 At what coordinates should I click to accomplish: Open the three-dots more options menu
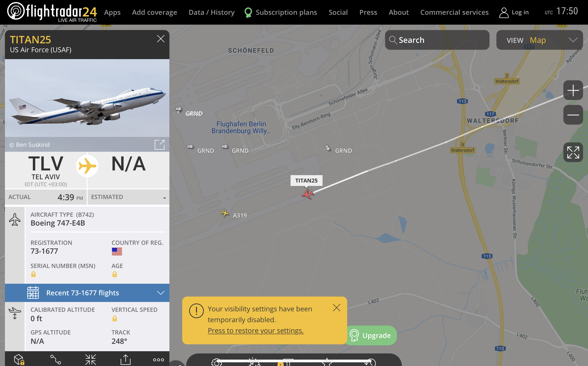tap(158, 360)
